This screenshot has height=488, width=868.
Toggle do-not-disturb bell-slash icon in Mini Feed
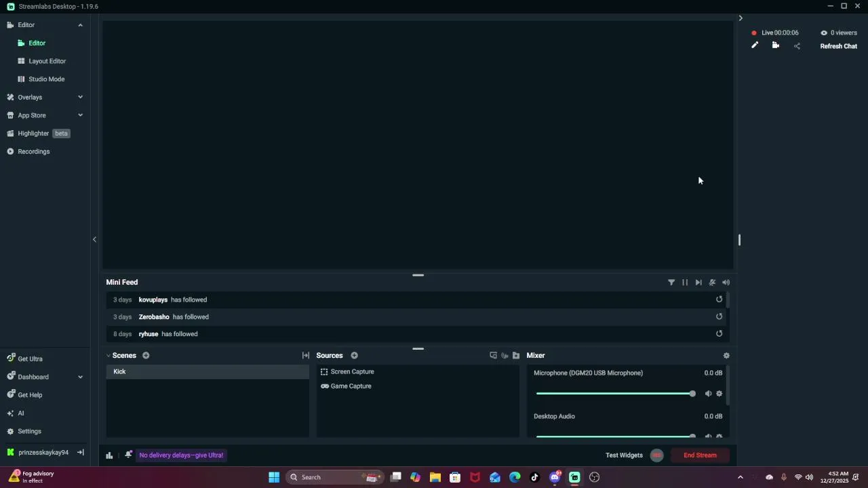(x=712, y=283)
